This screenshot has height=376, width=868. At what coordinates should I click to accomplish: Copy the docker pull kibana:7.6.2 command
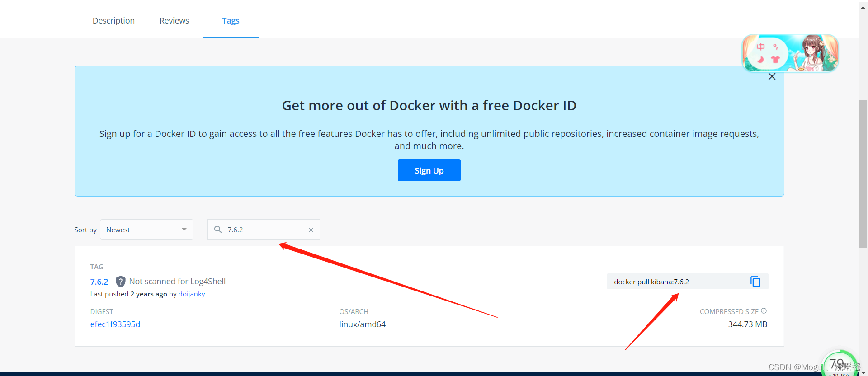click(755, 282)
